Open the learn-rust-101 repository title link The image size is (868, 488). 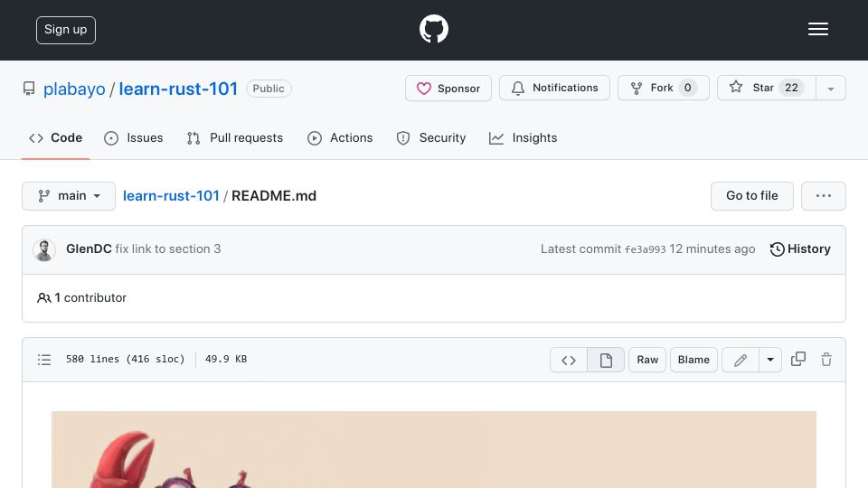(x=178, y=89)
